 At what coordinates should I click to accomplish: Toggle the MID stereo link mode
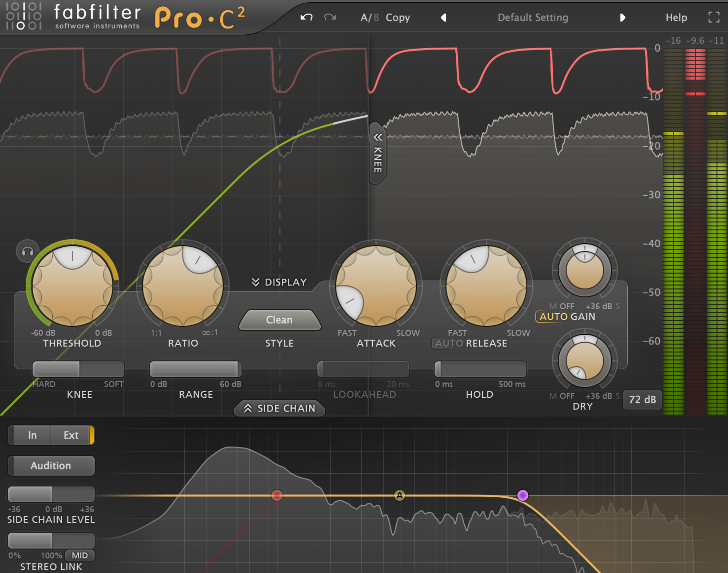[80, 556]
